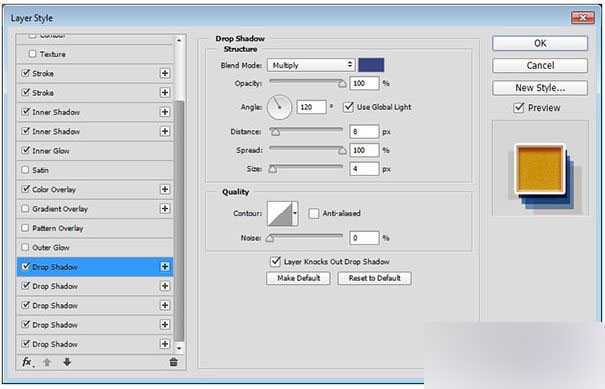The image size is (605, 389).
Task: Open the blue shadow color swatch
Action: 371,65
